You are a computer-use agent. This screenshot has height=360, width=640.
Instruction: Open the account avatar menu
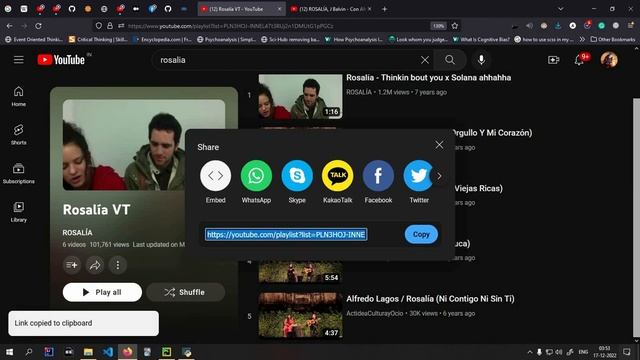point(609,60)
